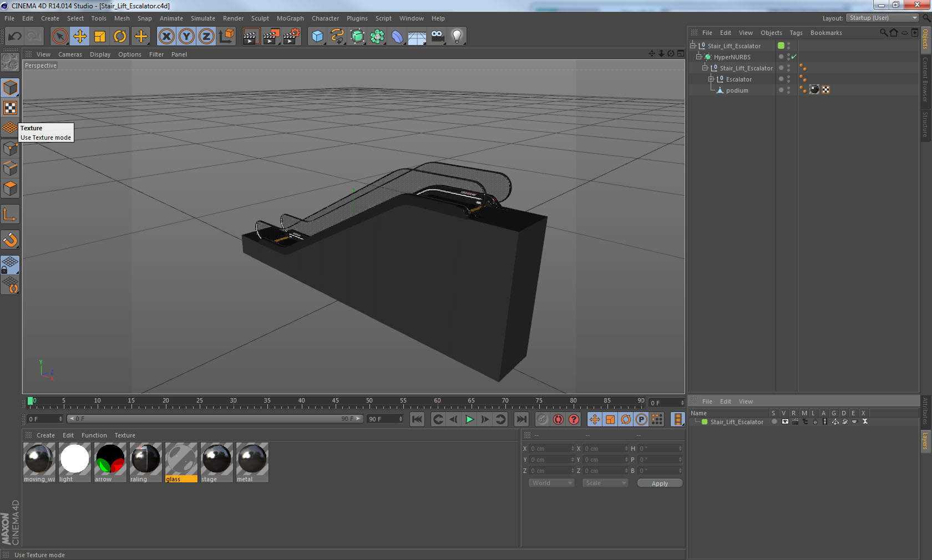The height and width of the screenshot is (560, 932).
Task: Open the Sculpt menu
Action: coord(260,18)
